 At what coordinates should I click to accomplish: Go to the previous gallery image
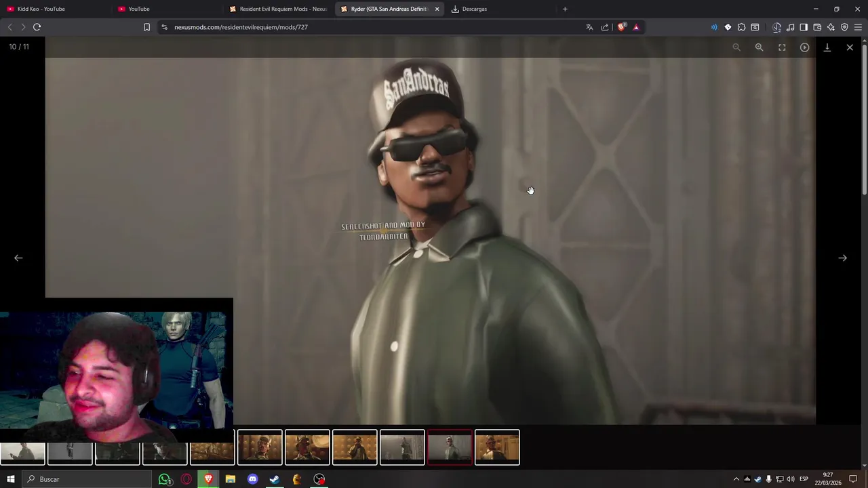click(x=18, y=258)
